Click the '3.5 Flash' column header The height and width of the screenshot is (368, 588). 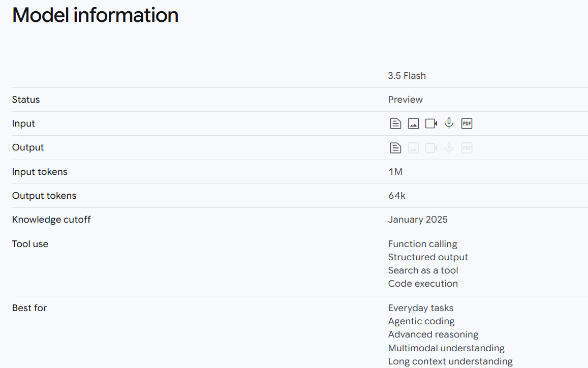[x=407, y=76]
